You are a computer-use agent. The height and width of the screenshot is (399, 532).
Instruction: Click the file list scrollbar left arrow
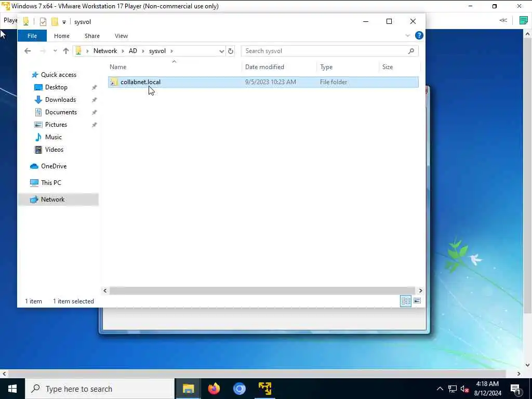click(105, 291)
